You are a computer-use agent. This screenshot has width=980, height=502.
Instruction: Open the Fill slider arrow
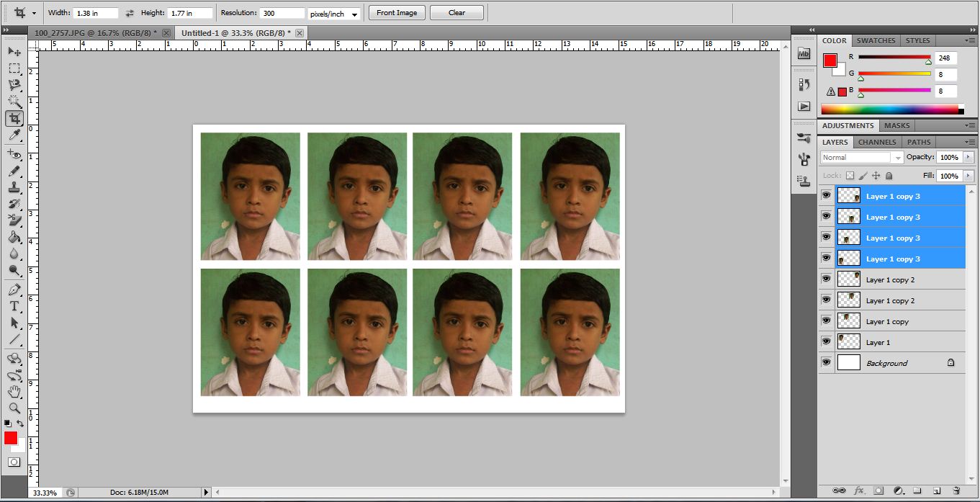tap(967, 176)
